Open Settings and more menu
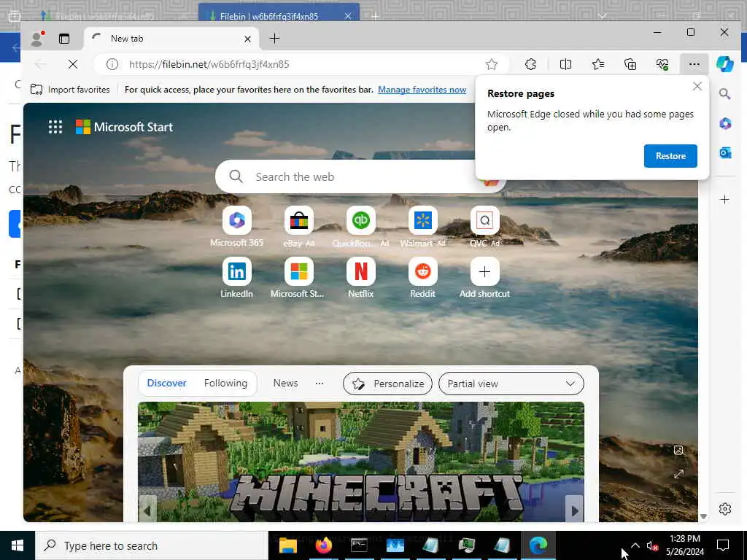 [x=694, y=64]
